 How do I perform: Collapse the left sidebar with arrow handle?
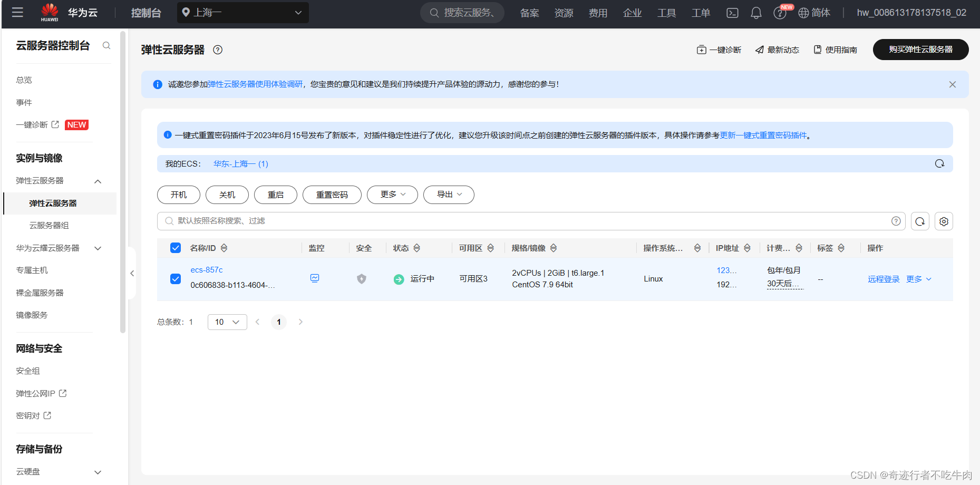[x=132, y=273]
